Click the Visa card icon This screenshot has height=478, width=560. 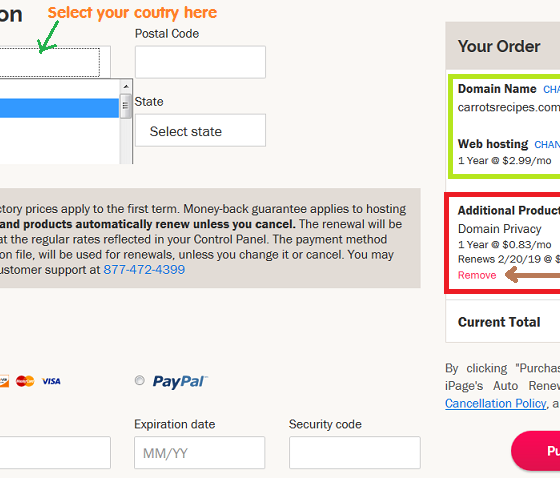(51, 381)
